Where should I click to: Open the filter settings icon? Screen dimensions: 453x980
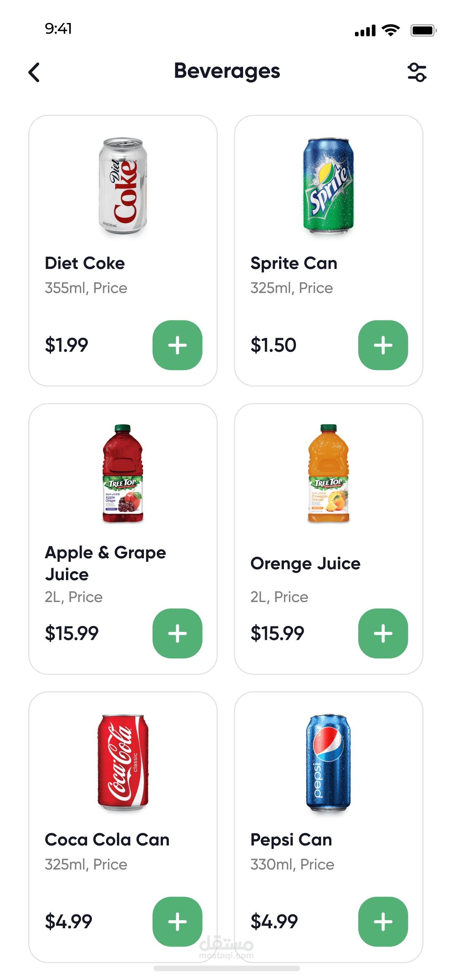tap(417, 72)
